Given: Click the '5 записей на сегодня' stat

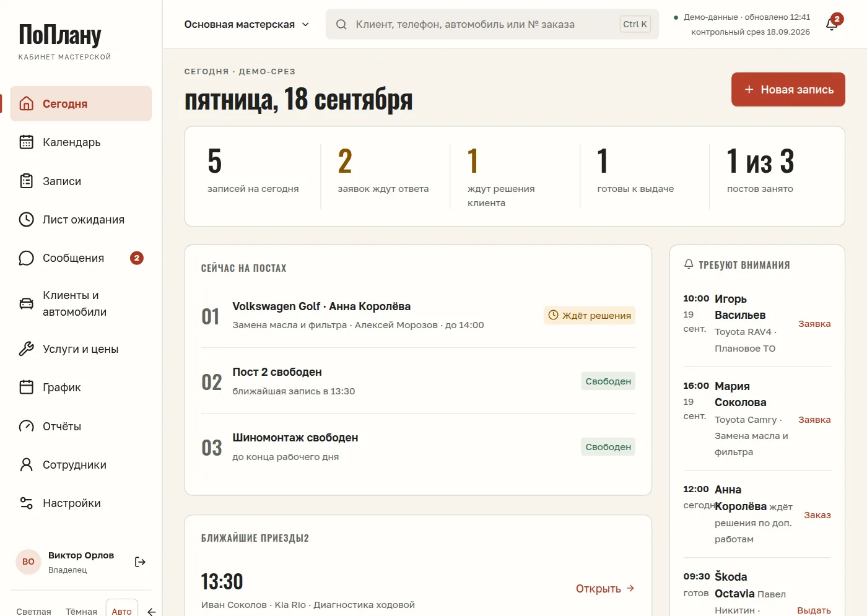Looking at the screenshot, I should coord(253,171).
